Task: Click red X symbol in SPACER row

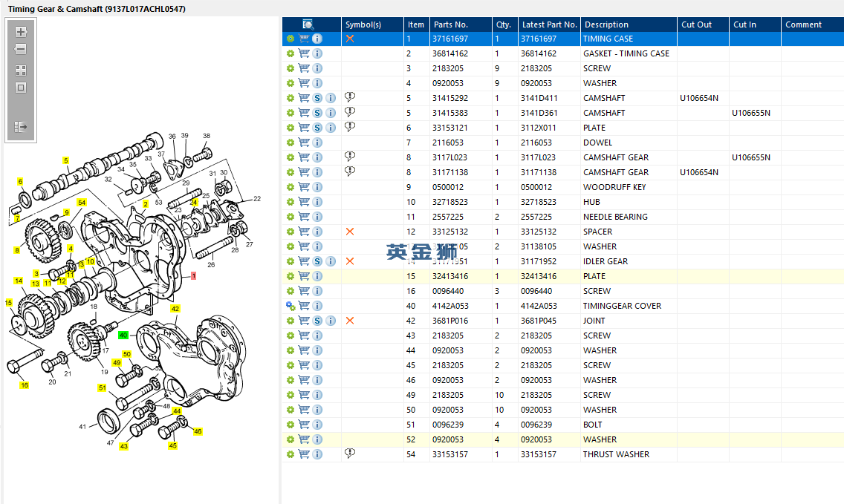Action: [350, 232]
